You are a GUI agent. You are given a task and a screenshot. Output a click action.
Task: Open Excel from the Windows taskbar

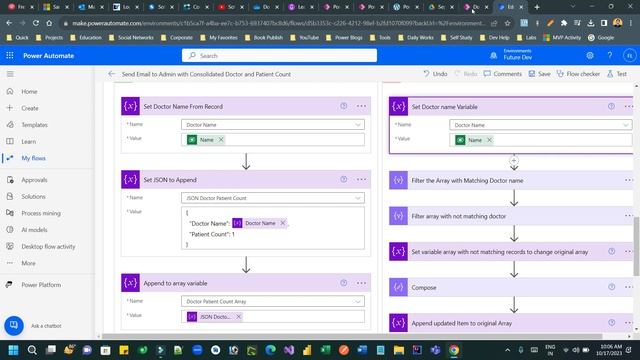[x=325, y=350]
